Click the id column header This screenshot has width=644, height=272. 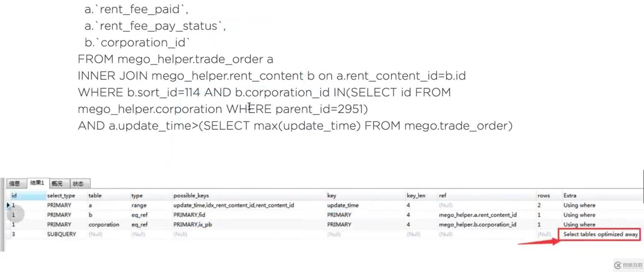[x=14, y=195]
